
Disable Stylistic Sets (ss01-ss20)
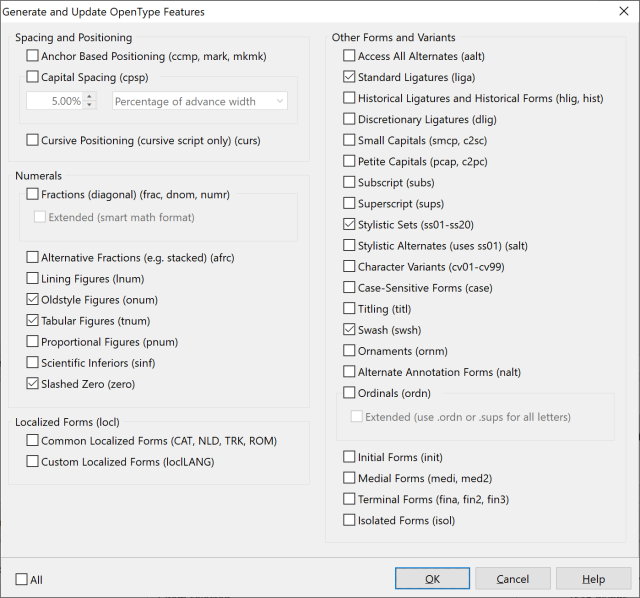coord(349,224)
